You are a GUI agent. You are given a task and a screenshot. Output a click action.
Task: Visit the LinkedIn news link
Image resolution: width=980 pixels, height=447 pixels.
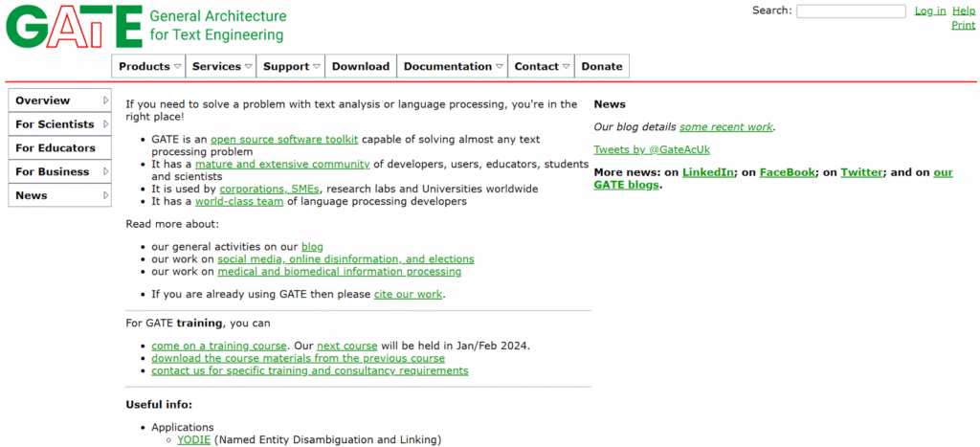[x=708, y=172]
